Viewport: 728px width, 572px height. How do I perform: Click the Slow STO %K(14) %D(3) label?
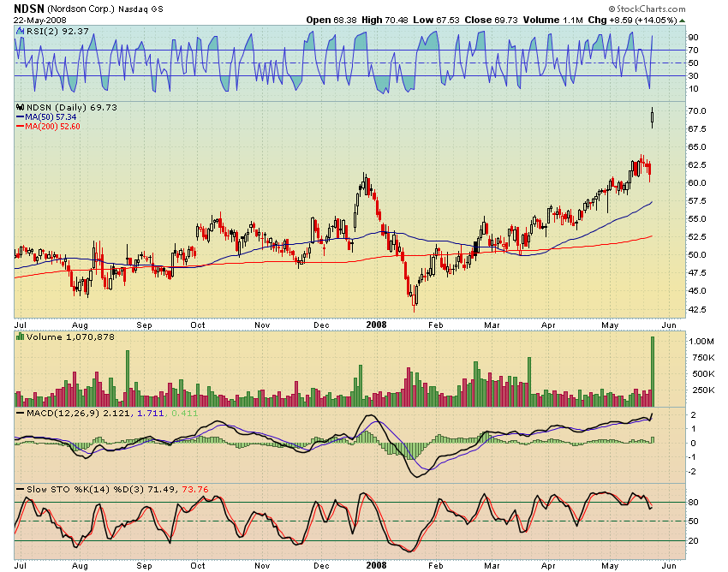pos(86,489)
